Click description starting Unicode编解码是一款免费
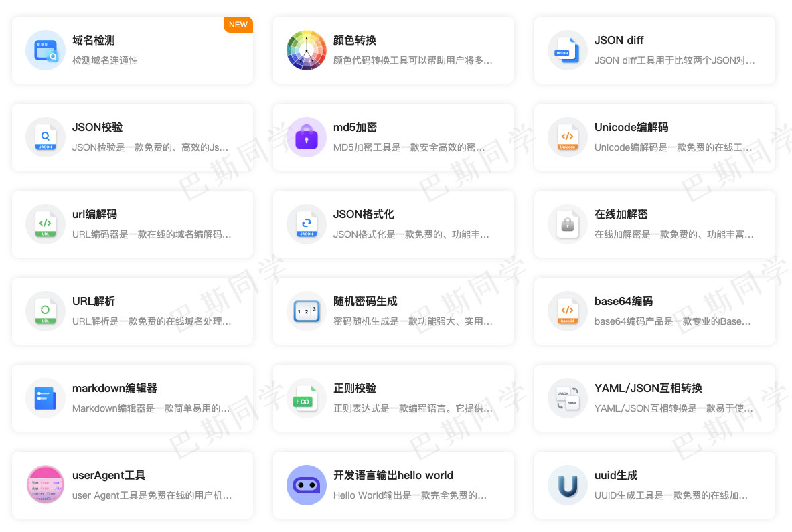 click(x=673, y=147)
